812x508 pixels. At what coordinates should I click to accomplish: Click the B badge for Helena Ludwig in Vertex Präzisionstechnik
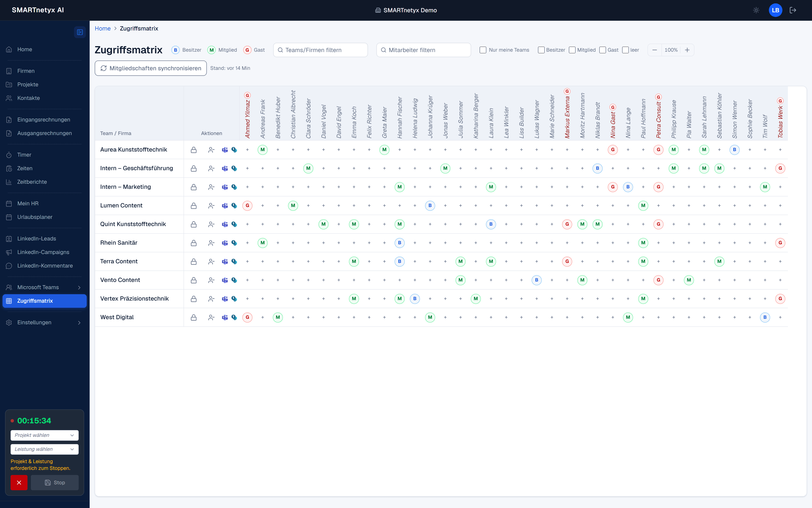[415, 299]
